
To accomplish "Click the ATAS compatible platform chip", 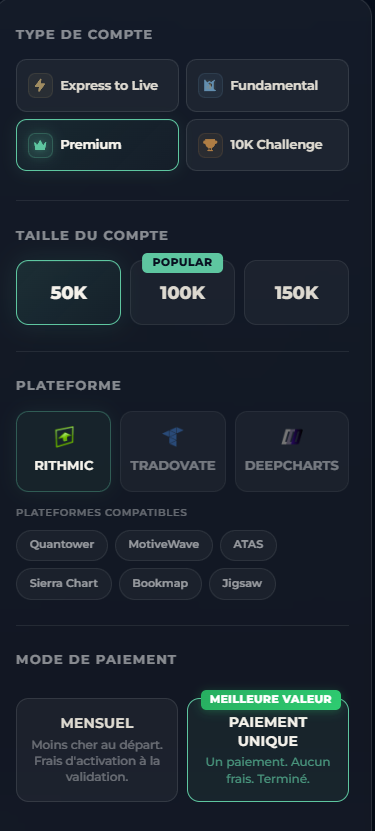I will 248,545.
